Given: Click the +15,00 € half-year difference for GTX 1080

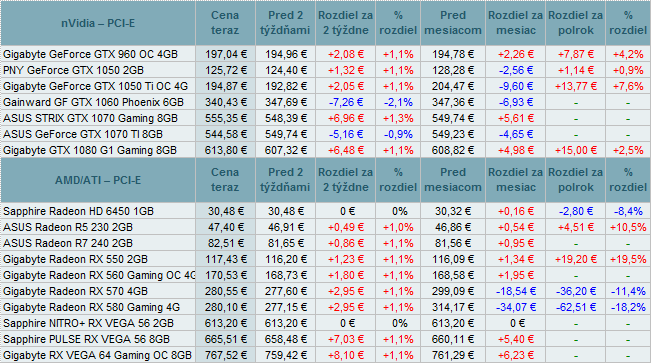Looking at the screenshot, I should (x=575, y=150).
